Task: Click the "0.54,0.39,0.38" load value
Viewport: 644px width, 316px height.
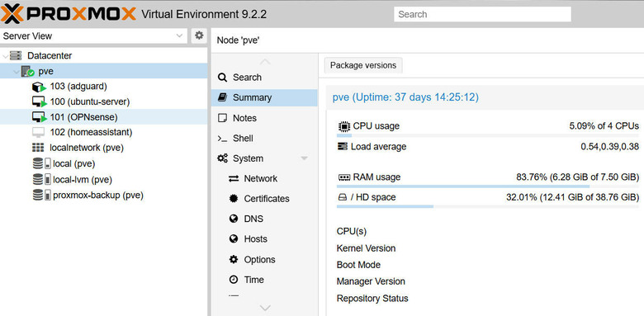Action: (609, 147)
